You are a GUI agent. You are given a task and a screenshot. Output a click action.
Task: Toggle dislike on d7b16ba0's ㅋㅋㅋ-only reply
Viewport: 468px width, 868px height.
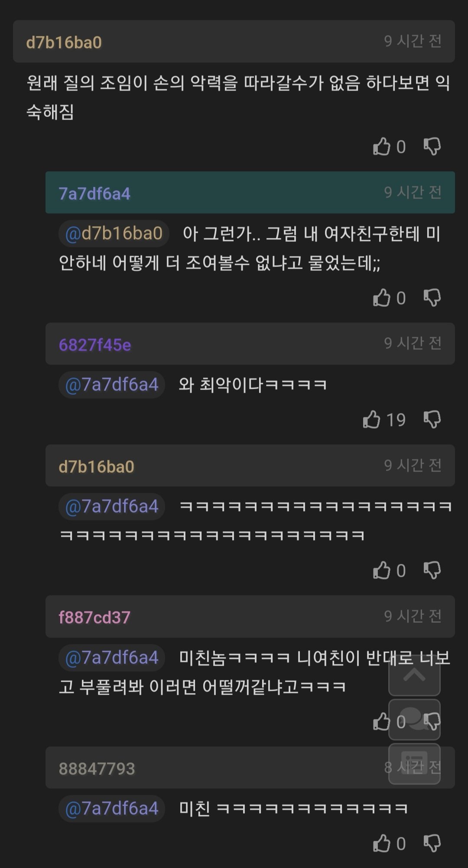pyautogui.click(x=432, y=570)
